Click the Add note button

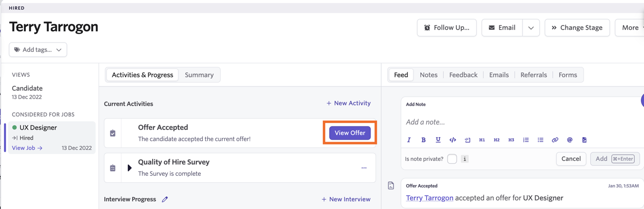pos(615,159)
